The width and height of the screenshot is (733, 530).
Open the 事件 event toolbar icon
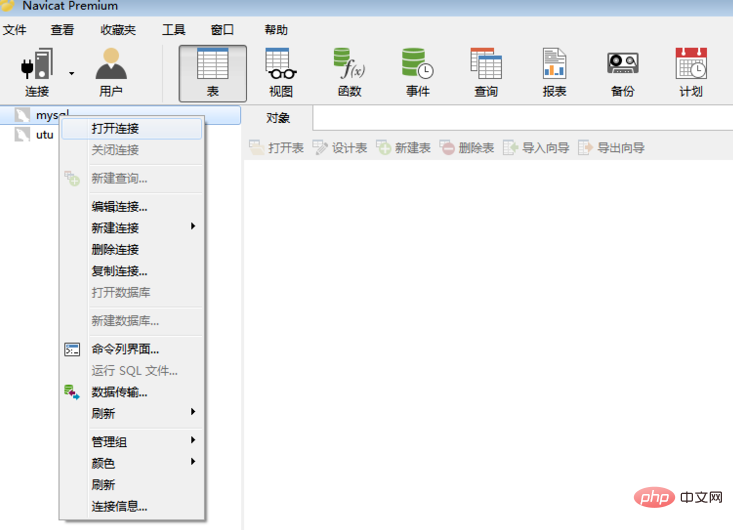pyautogui.click(x=417, y=72)
